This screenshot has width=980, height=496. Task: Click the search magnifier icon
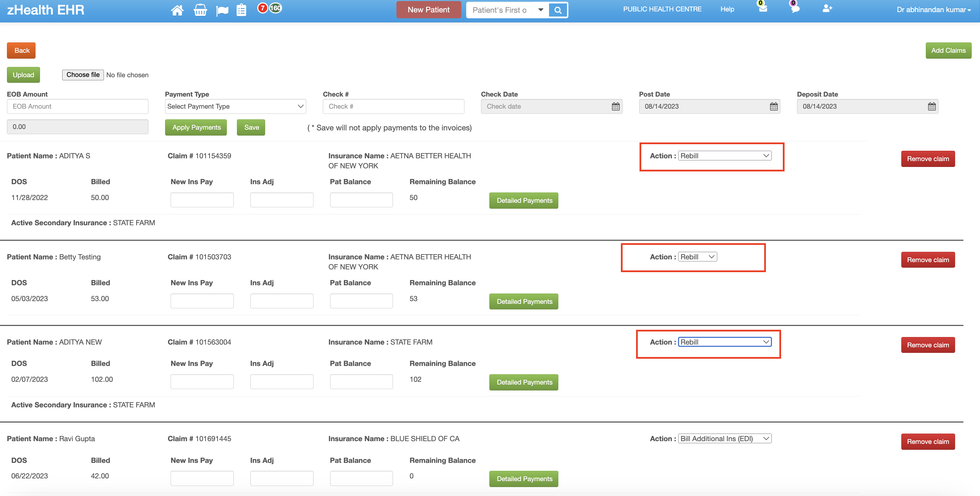click(x=557, y=10)
